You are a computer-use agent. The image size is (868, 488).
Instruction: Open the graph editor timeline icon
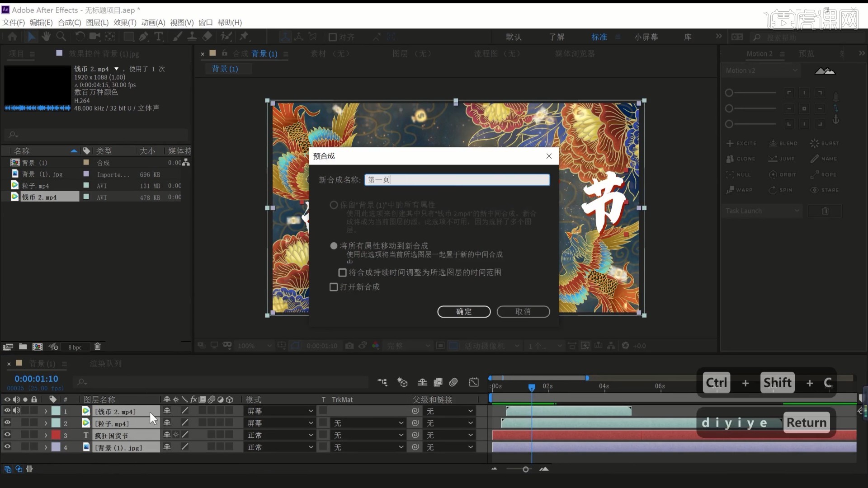[x=474, y=382]
